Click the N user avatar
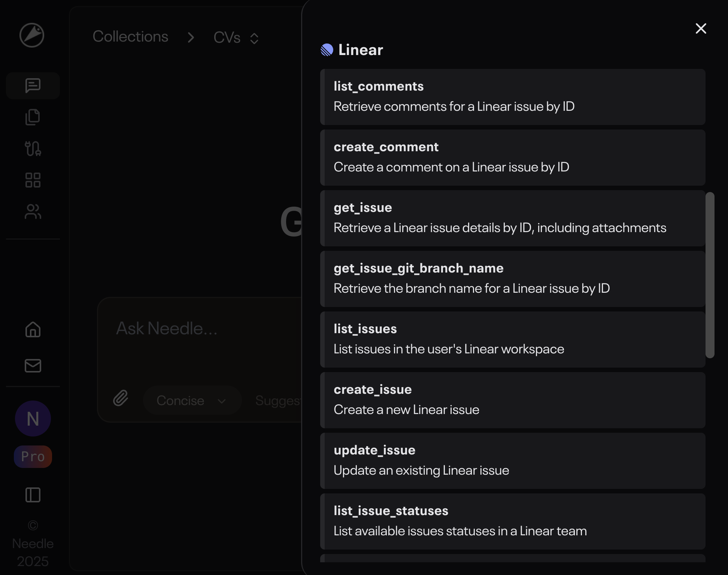 coord(33,419)
